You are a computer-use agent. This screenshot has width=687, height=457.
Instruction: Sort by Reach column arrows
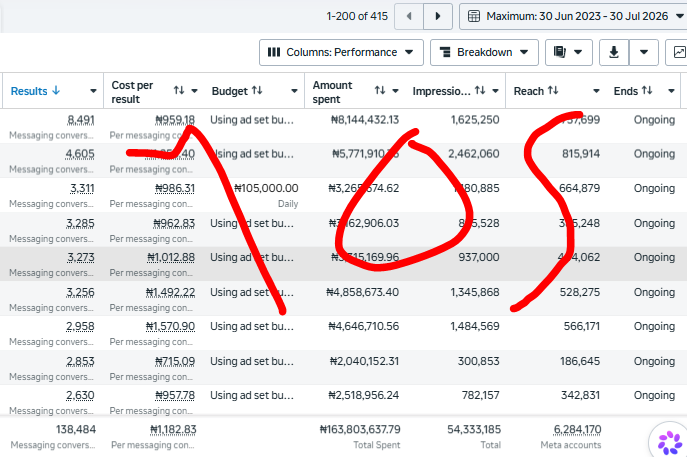pyautogui.click(x=553, y=90)
